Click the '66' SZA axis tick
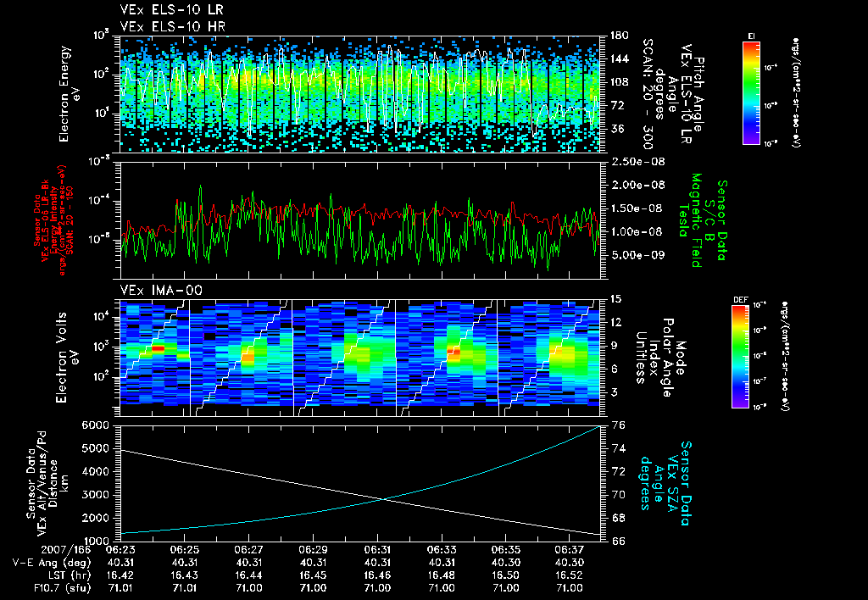 (x=620, y=541)
